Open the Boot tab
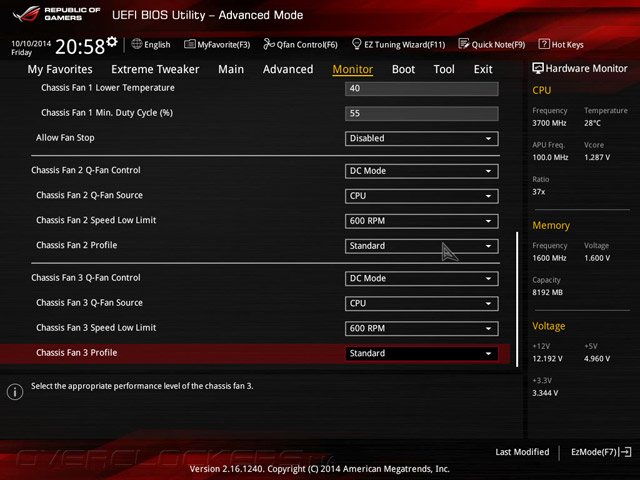This screenshot has height=480, width=640. click(403, 69)
